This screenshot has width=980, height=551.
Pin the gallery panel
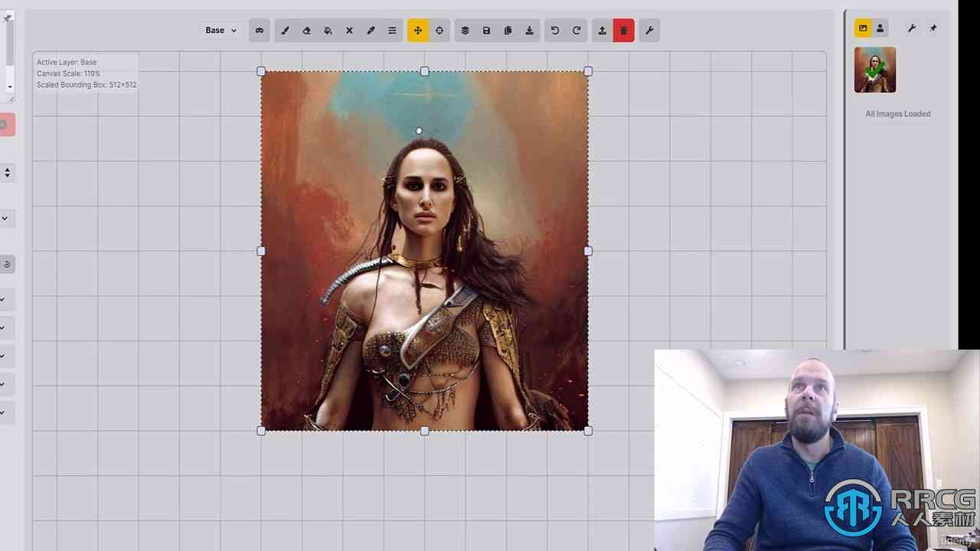point(933,28)
